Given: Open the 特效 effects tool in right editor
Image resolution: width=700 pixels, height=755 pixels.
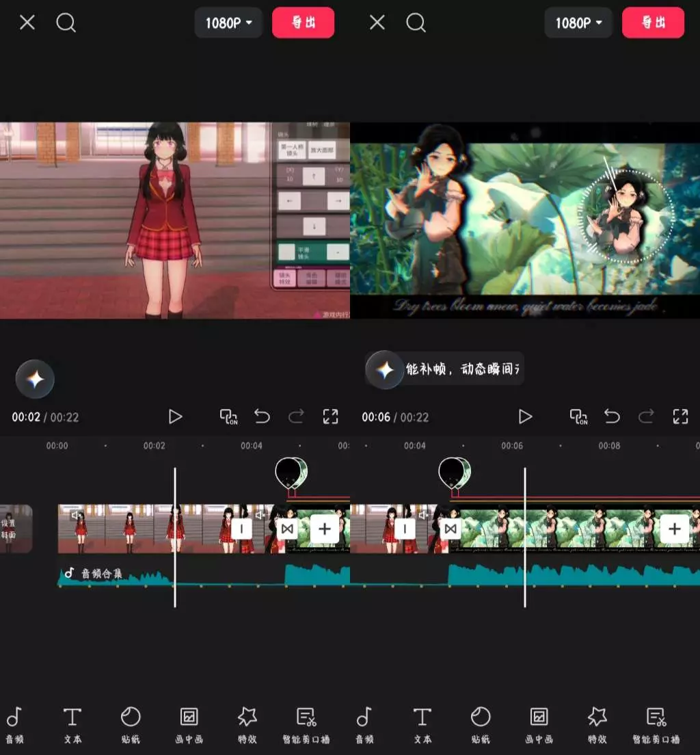Looking at the screenshot, I should [597, 725].
